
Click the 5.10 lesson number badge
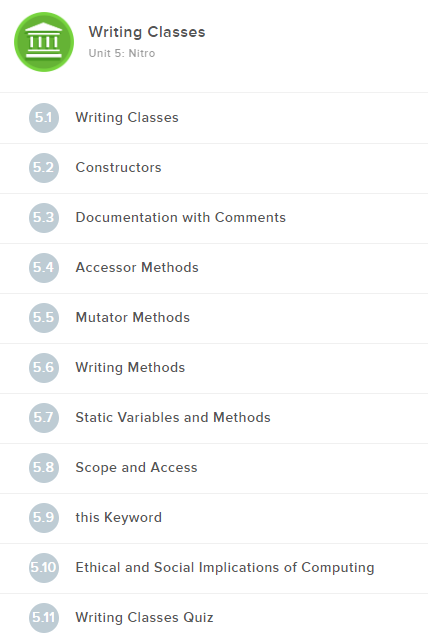coord(44,568)
